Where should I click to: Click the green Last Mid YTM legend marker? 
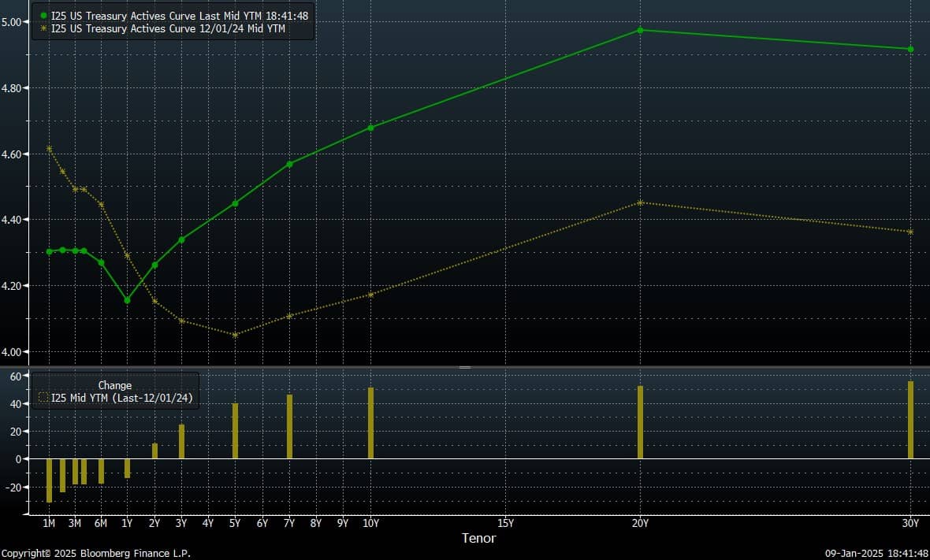[43, 16]
